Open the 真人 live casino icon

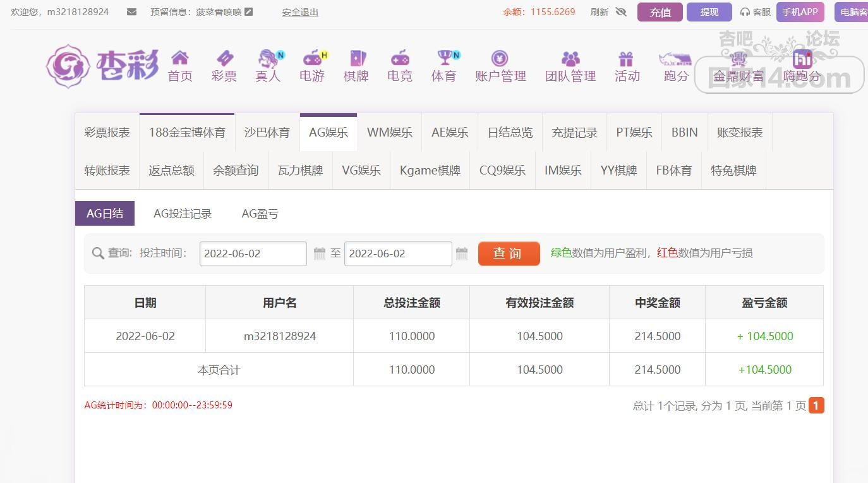coord(268,59)
